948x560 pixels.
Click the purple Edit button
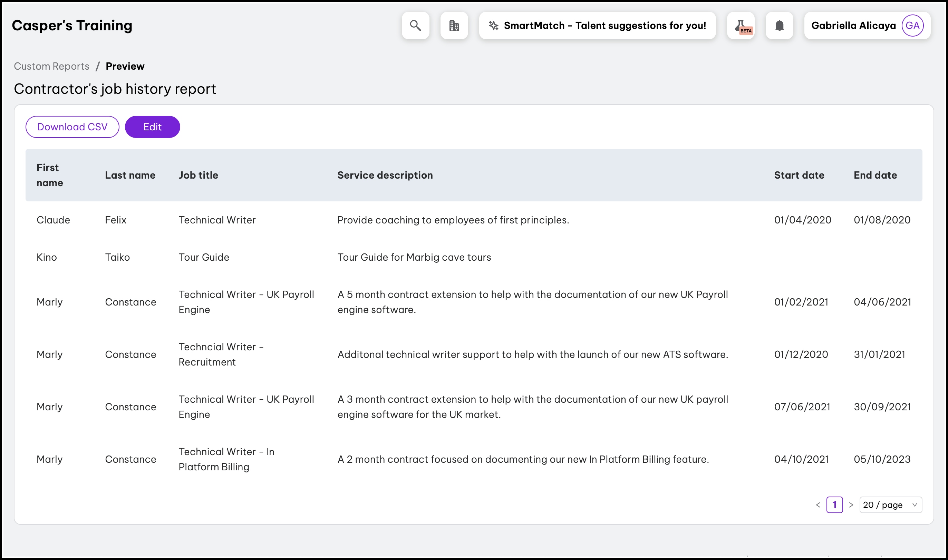coord(152,127)
